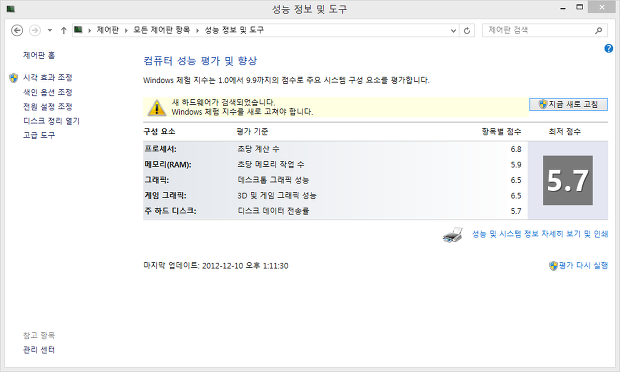Expand chevron after 모든 제어판 항목 breadcrumb
The image size is (620, 372).
coord(197,30)
